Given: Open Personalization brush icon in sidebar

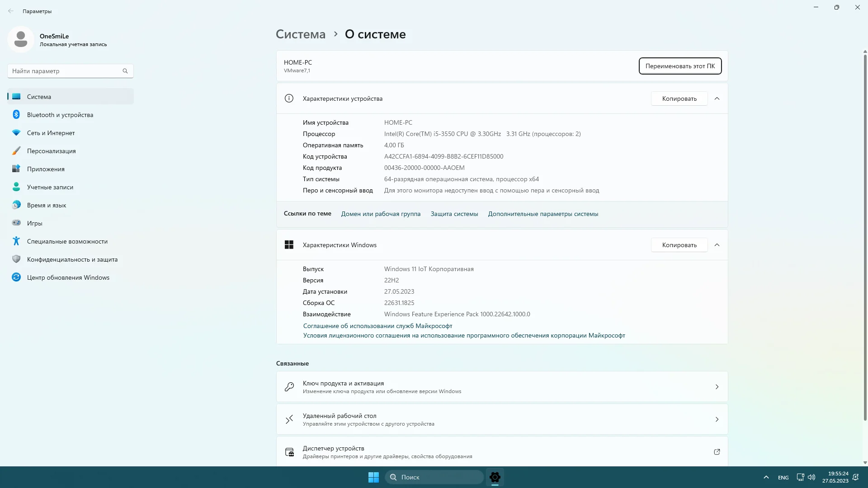Looking at the screenshot, I should pyautogui.click(x=16, y=151).
